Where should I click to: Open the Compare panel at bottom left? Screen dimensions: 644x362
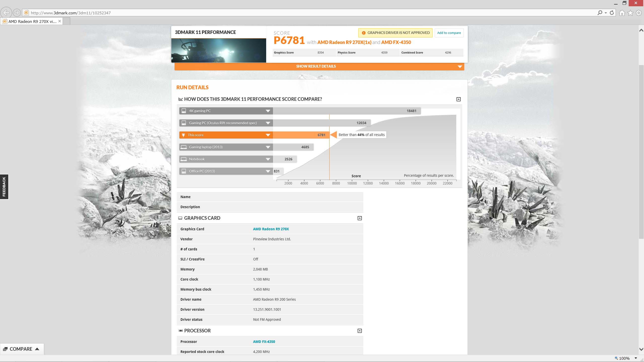point(22,349)
